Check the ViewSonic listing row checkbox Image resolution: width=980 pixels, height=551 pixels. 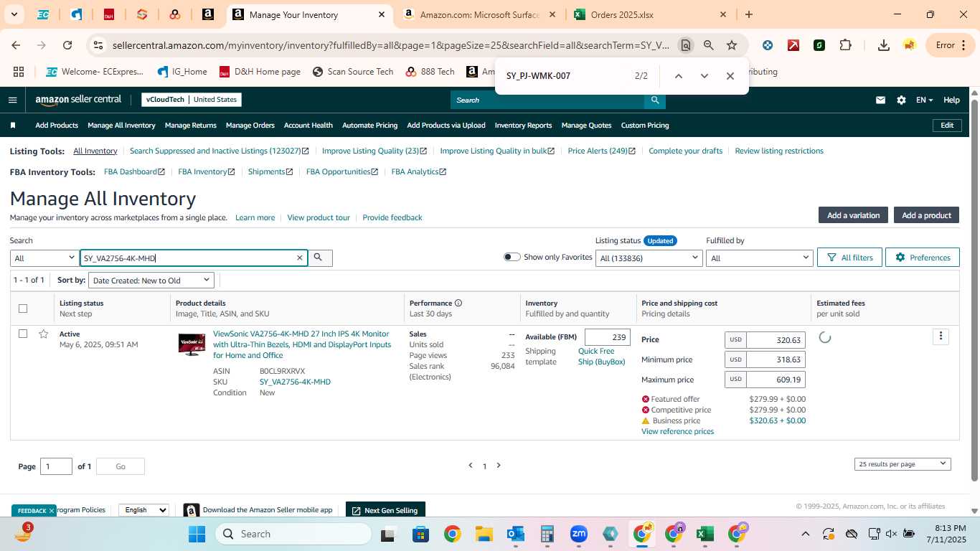coord(23,334)
